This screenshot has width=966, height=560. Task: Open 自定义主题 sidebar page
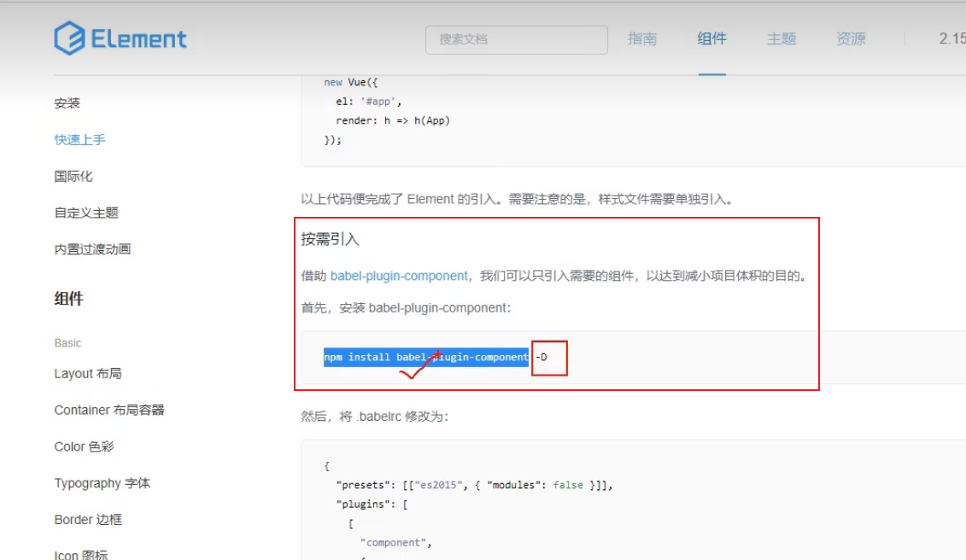[86, 213]
